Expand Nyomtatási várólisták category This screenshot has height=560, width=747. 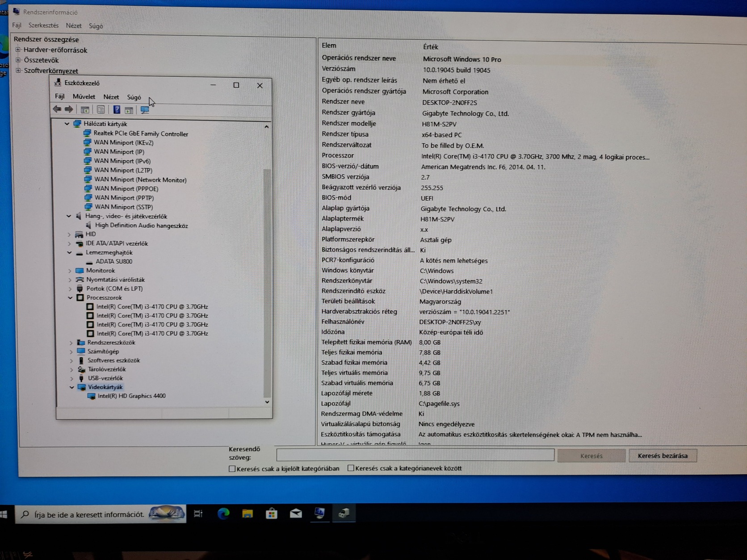point(70,280)
